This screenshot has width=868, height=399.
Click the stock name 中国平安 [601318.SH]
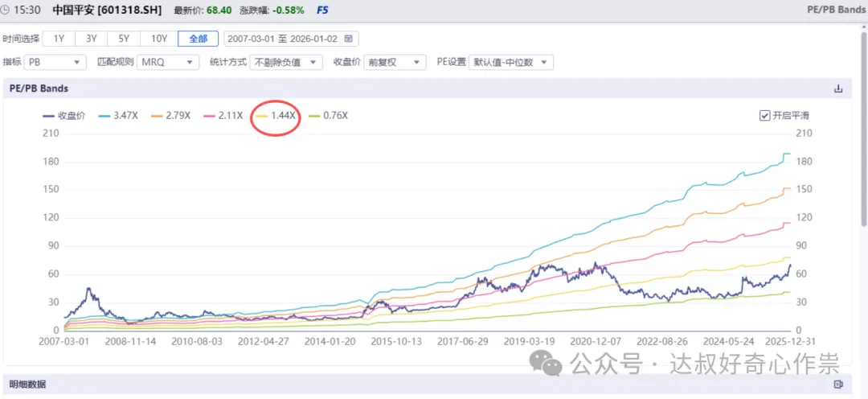107,10
